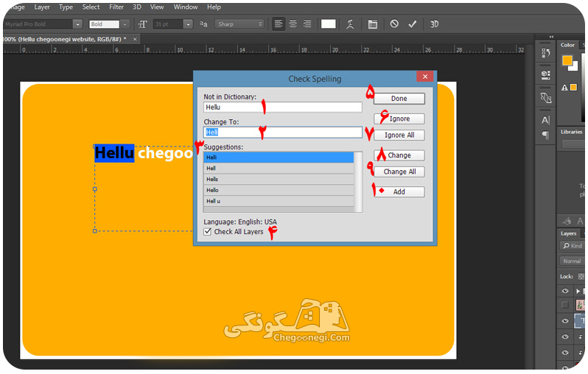Image resolution: width=588 pixels, height=374 pixels.
Task: Switch to the Libraries panel tab
Action: click(572, 132)
